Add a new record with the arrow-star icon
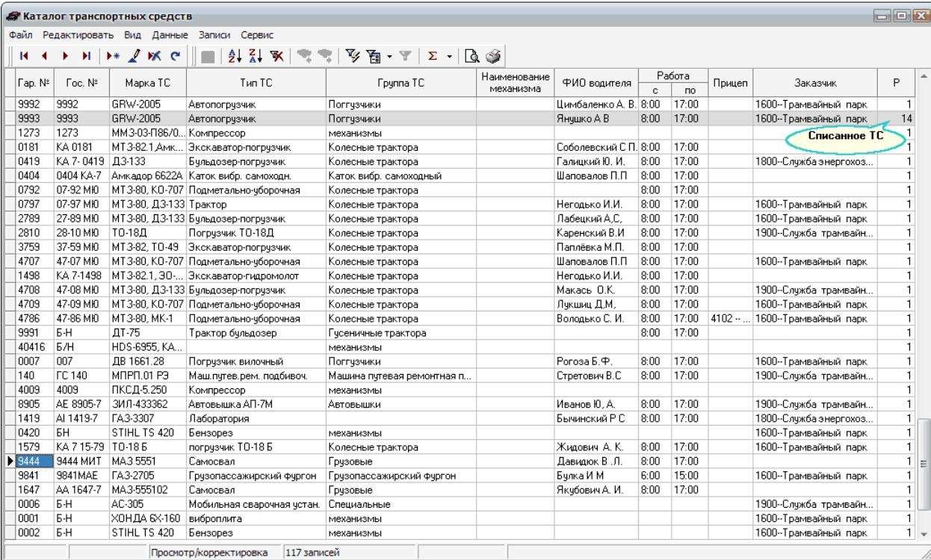This screenshot has width=931, height=560. point(112,57)
